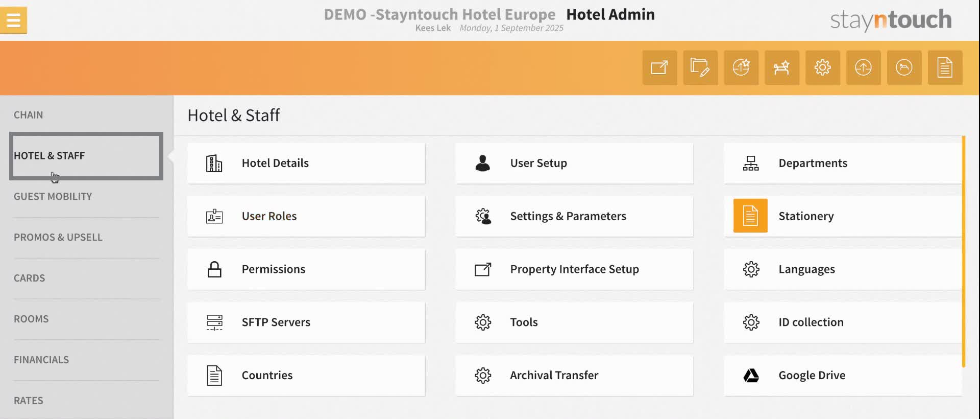Screen dimensions: 980x419
Task: Click the Settings & Parameters gear-person icon
Action: point(483,216)
